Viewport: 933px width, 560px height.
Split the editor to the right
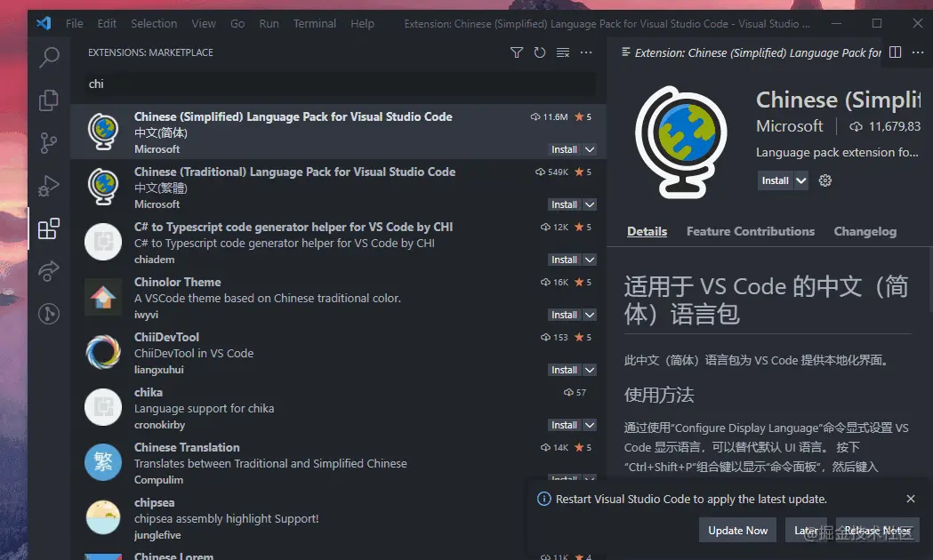tap(895, 52)
